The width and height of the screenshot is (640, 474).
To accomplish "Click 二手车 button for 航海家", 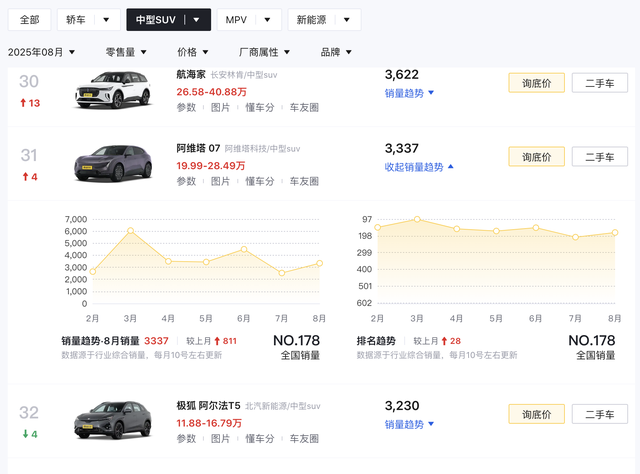I will click(600, 83).
